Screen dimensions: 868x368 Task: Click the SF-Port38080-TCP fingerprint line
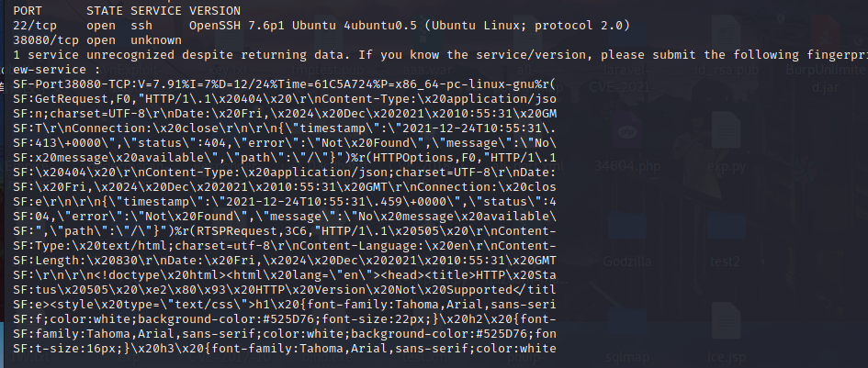(x=285, y=84)
